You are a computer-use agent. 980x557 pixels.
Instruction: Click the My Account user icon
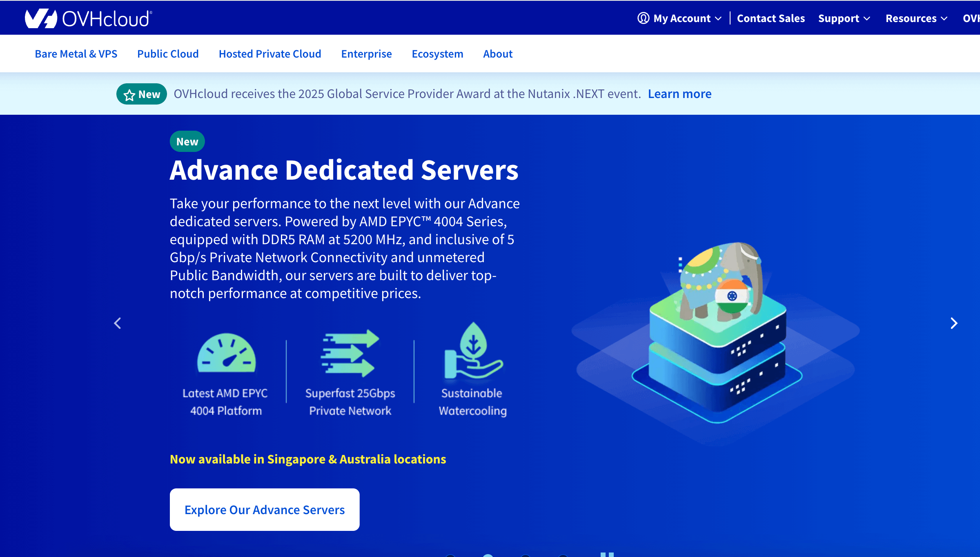coord(643,18)
